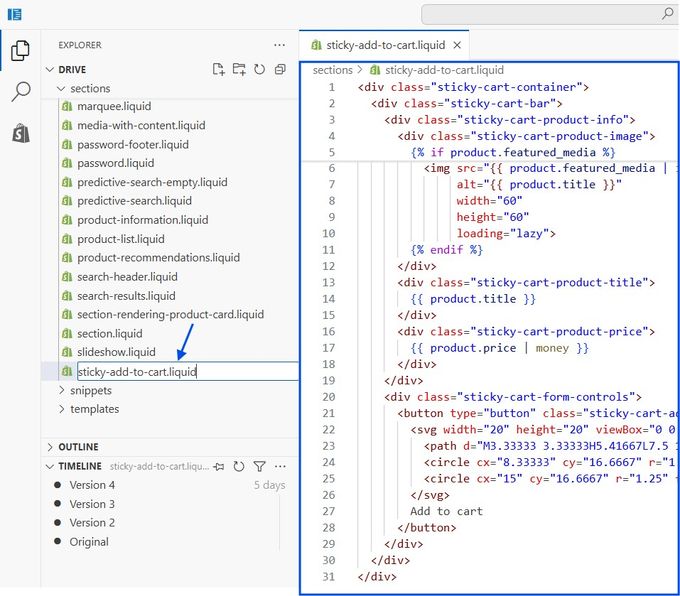Click "{{ product.price | money }}" code
Screen dimensions: 680x596
pyautogui.click(x=500, y=348)
